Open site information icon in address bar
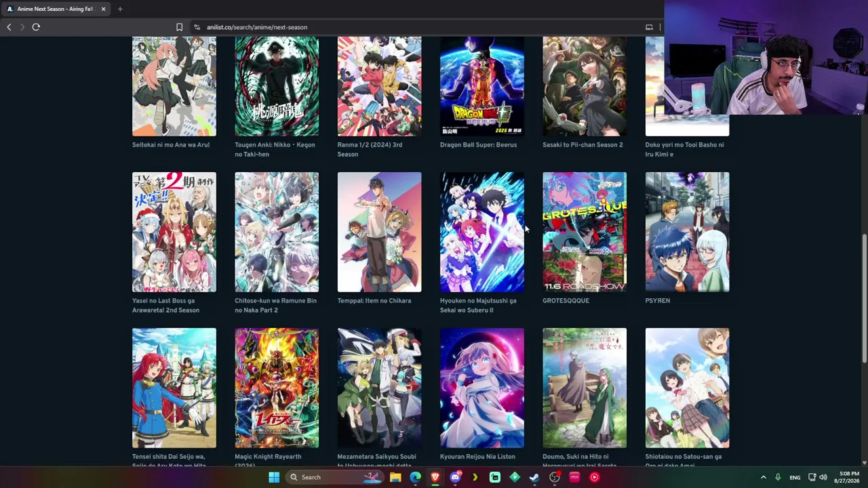 (197, 27)
